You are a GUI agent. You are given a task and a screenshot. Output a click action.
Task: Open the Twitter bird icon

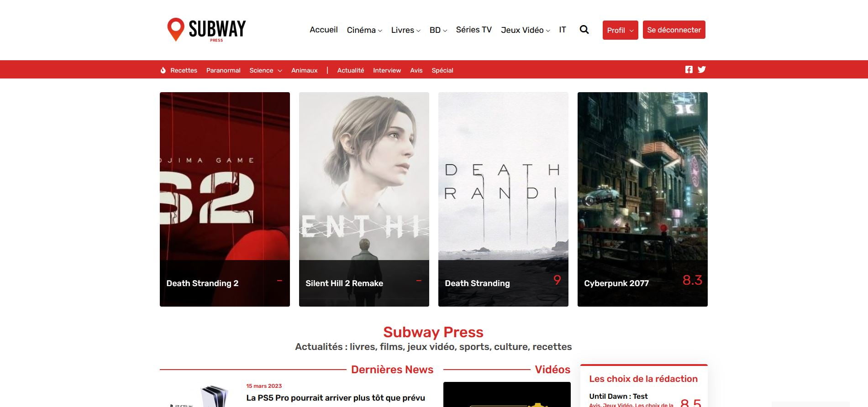pos(702,69)
